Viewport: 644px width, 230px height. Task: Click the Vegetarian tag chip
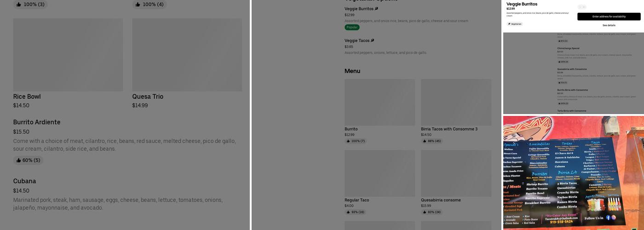tap(515, 24)
